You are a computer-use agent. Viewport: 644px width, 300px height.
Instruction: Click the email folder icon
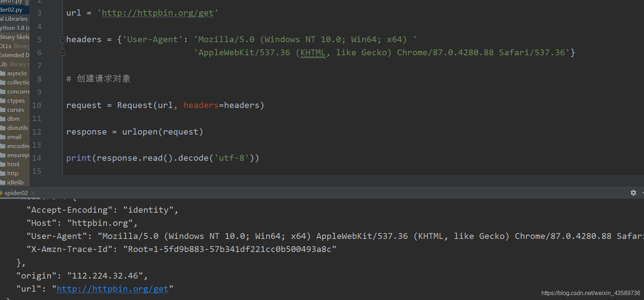[3, 137]
